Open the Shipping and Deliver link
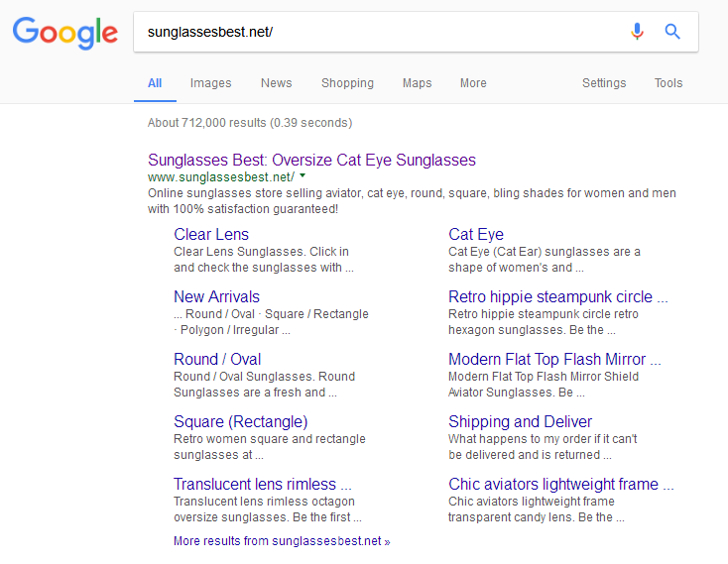The width and height of the screenshot is (728, 564). click(520, 421)
